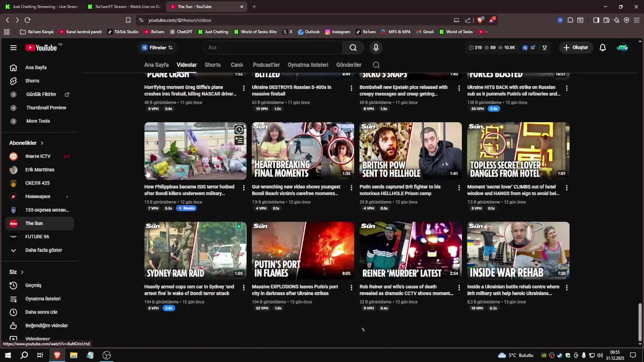The width and height of the screenshot is (644, 362).
Task: Open the TOPLESS SECRET LOVER thumbnail
Action: coord(518,151)
